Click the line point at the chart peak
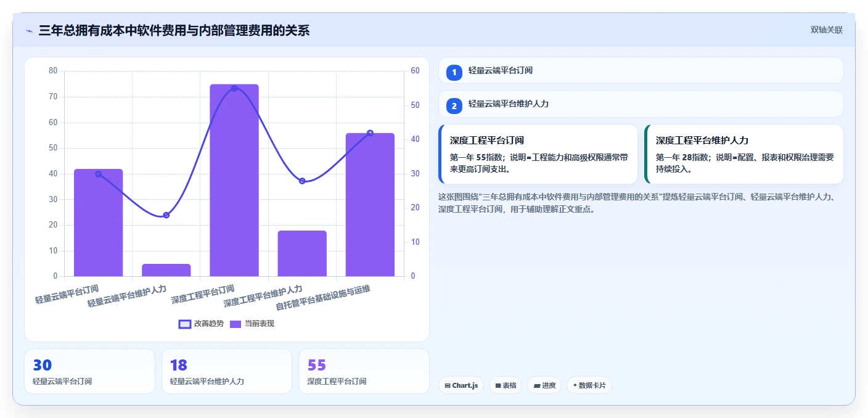This screenshot has height=418, width=868. pos(234,88)
